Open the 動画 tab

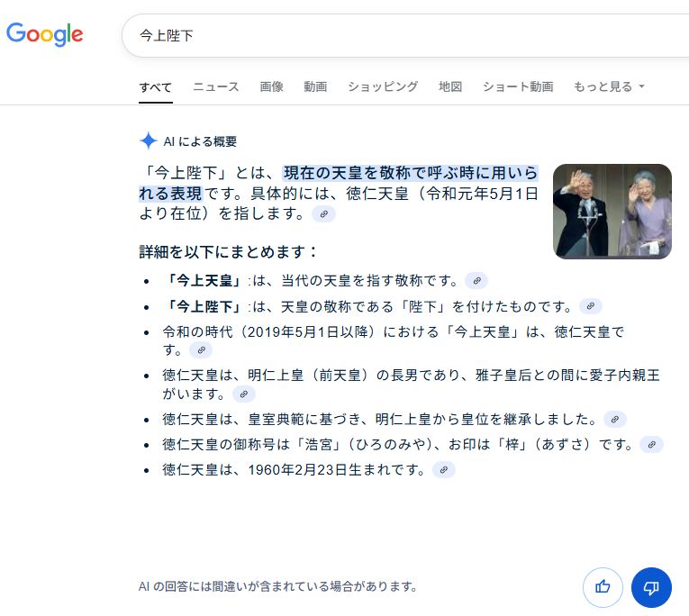point(315,87)
